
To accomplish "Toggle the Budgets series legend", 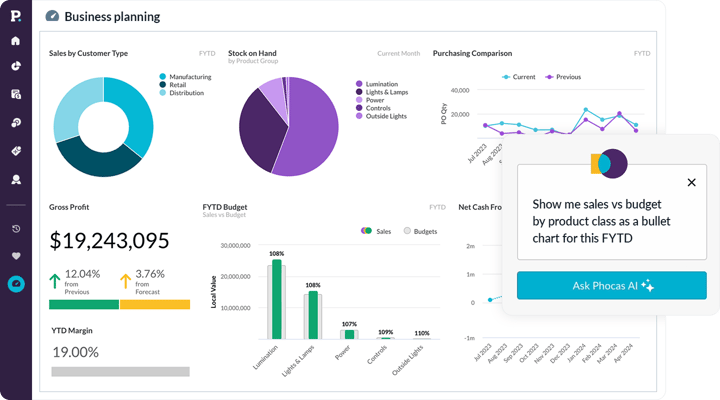I will point(420,231).
